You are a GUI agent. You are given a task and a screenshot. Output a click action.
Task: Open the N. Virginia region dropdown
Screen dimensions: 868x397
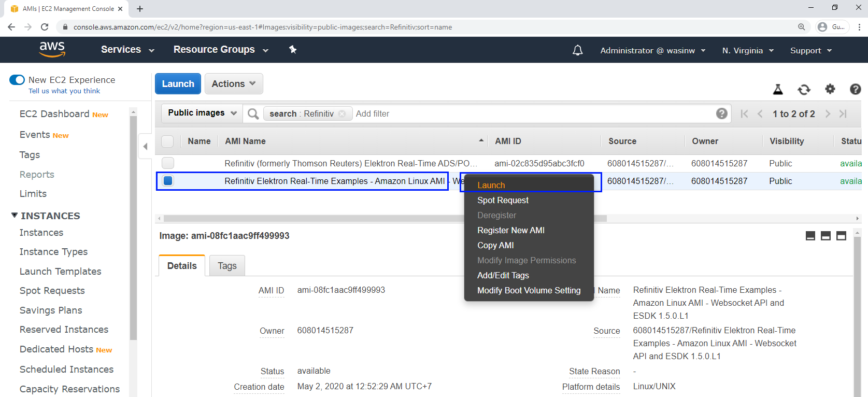(x=748, y=50)
